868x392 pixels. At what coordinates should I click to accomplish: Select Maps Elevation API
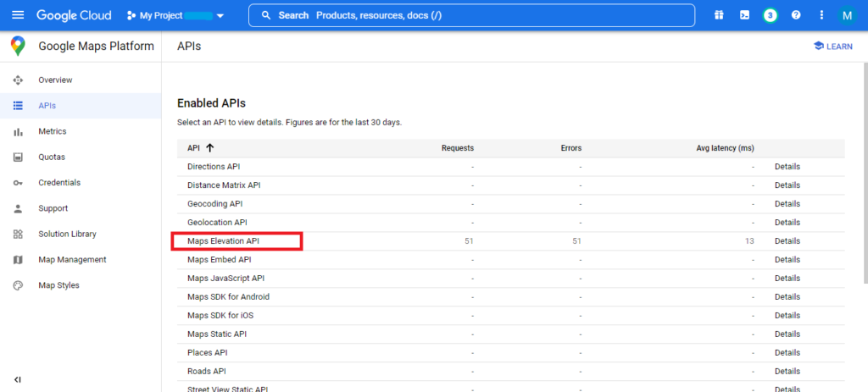223,241
